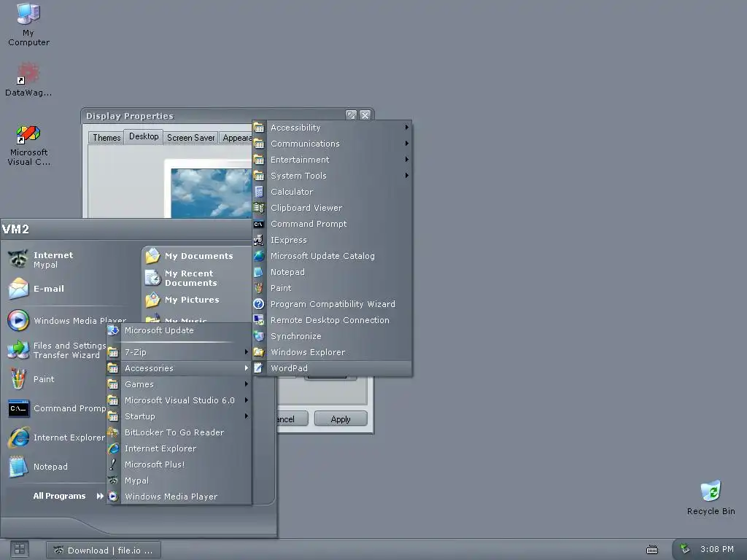
Task: Click the Cancel button in Display Properties
Action: tap(292, 419)
